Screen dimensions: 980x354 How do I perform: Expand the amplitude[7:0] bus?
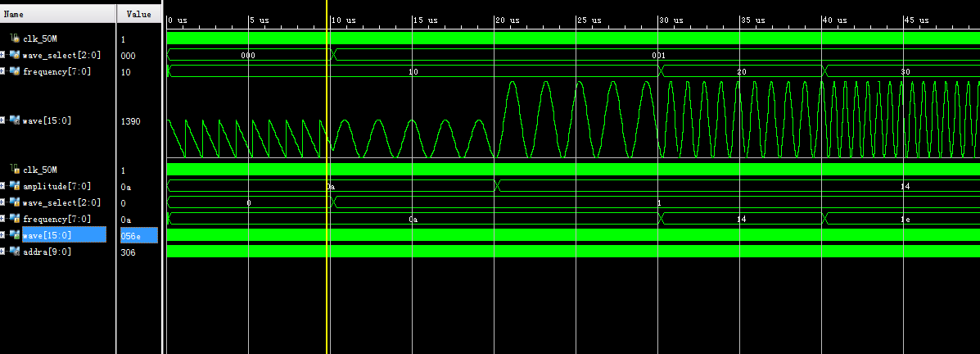(3, 186)
